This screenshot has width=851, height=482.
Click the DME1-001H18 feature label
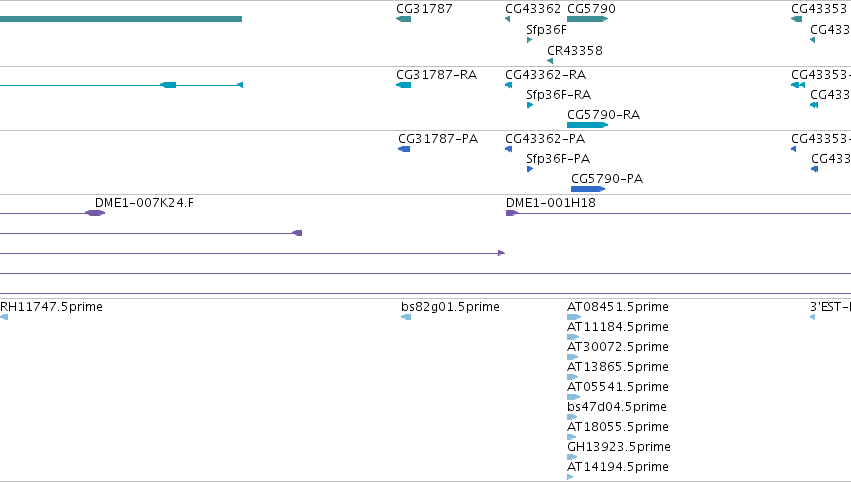click(x=550, y=203)
